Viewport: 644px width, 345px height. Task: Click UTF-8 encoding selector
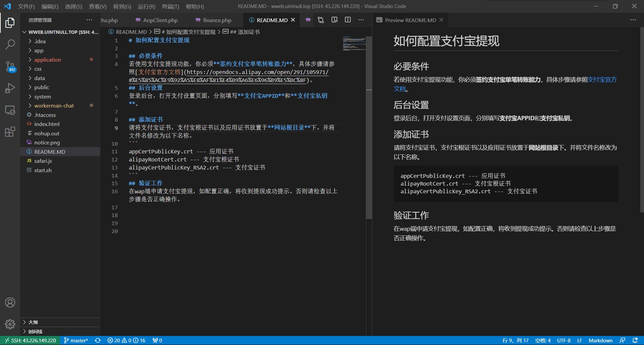[564, 340]
